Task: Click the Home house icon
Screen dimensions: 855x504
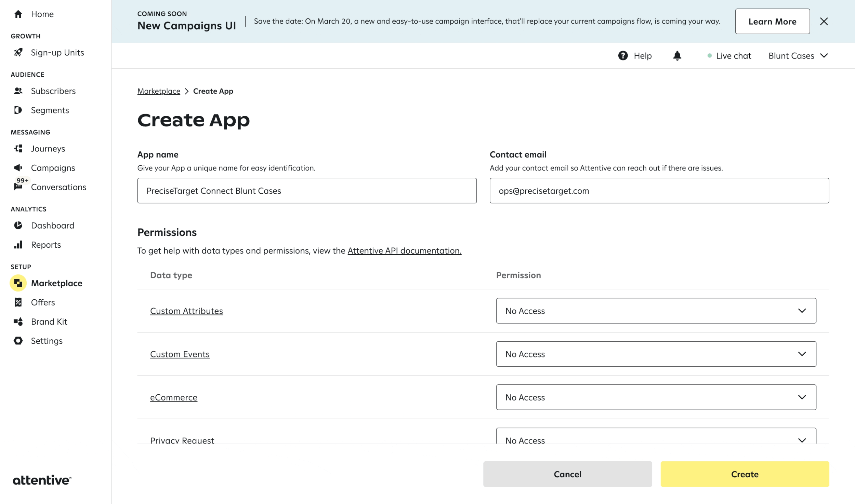Action: [x=18, y=14]
